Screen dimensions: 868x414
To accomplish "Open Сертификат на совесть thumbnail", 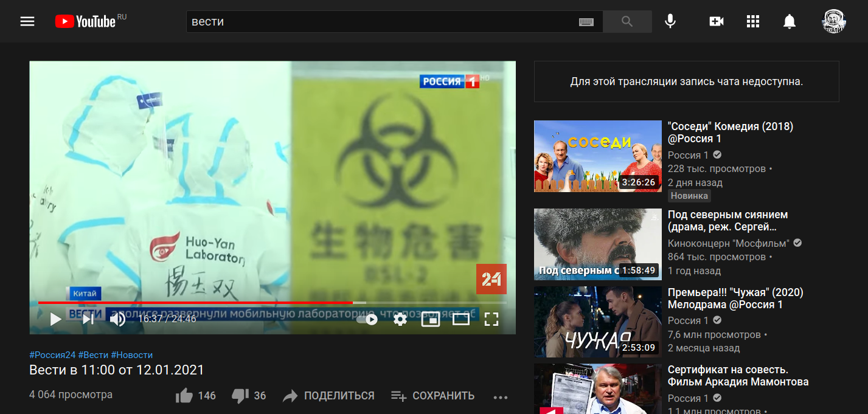I will (x=597, y=388).
